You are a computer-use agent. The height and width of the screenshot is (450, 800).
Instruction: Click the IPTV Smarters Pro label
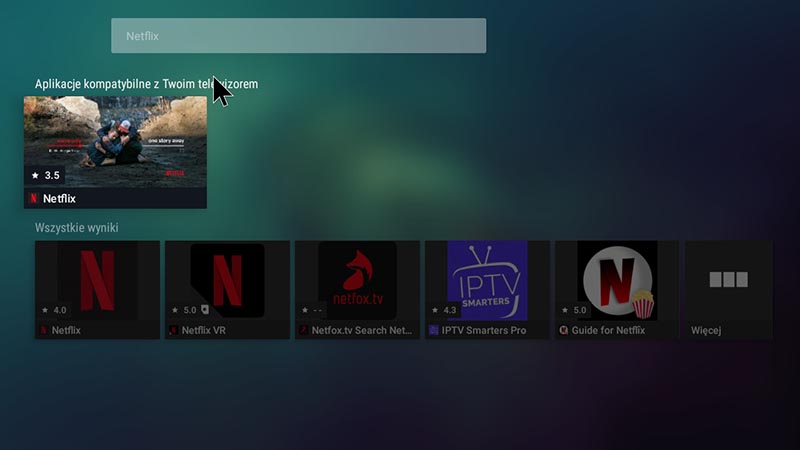484,331
